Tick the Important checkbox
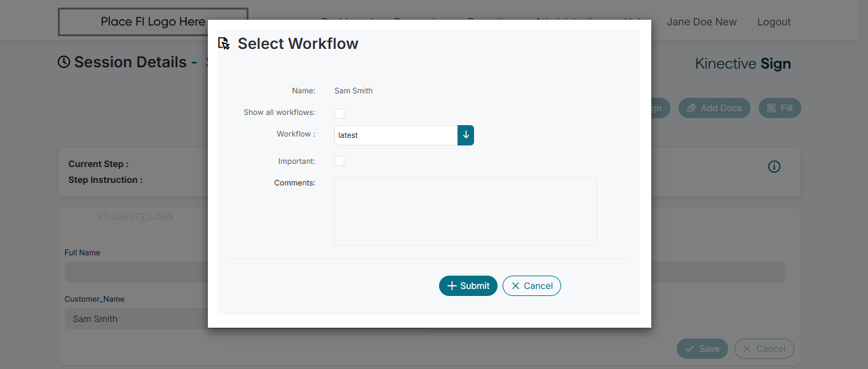 339,161
